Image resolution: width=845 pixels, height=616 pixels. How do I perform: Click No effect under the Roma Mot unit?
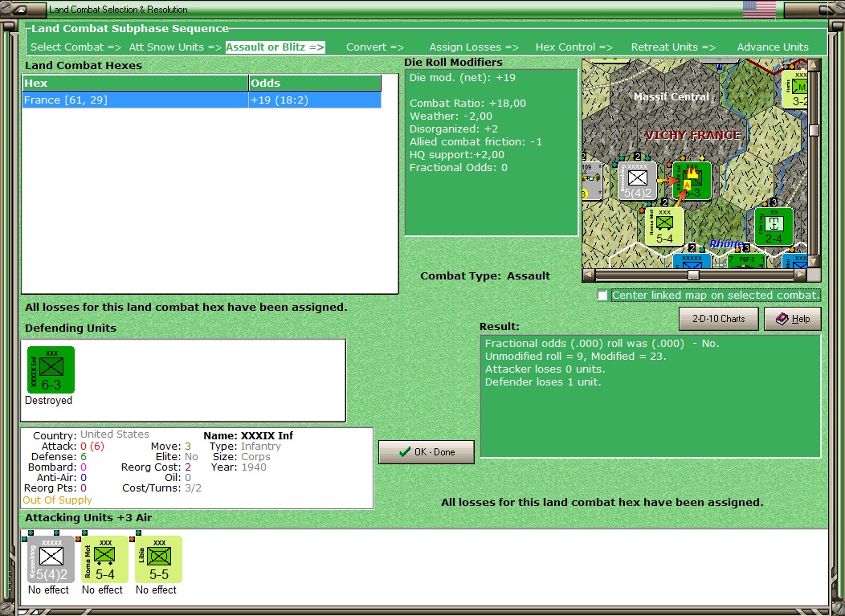[102, 590]
